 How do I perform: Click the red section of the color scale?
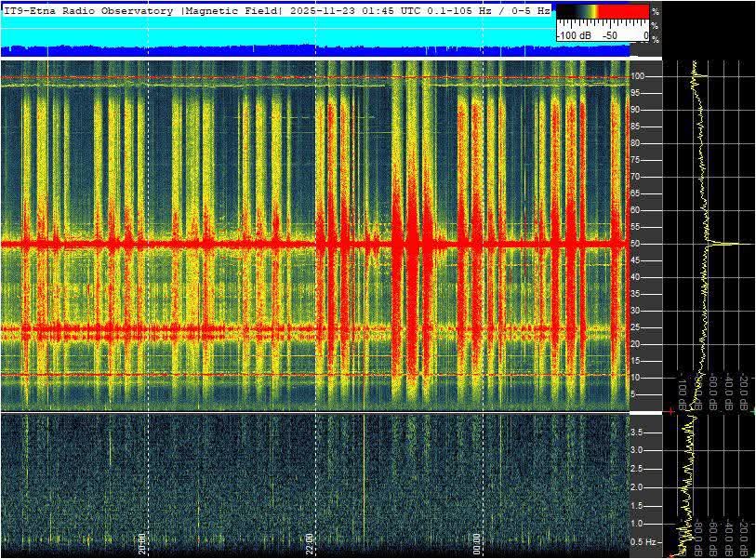coord(624,11)
